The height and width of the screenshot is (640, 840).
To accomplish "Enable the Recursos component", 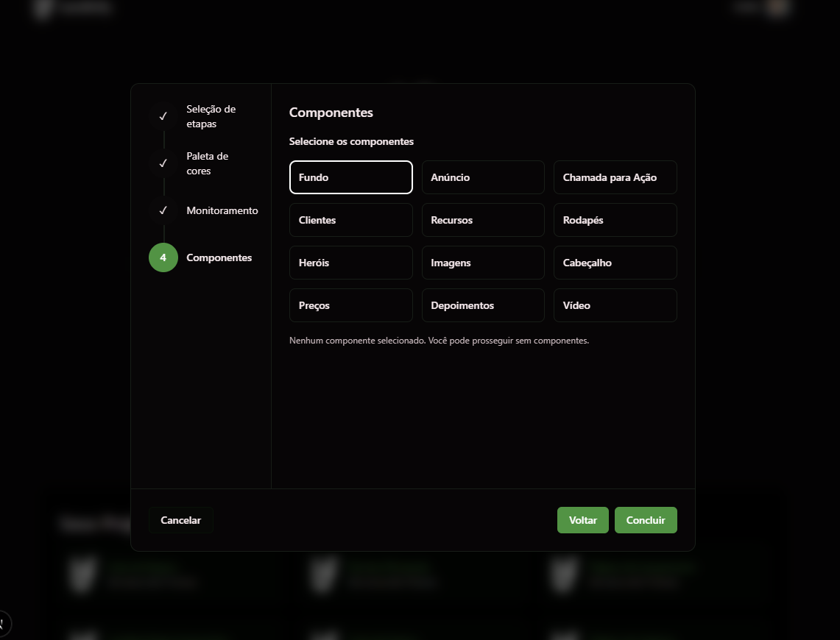I will (x=483, y=220).
